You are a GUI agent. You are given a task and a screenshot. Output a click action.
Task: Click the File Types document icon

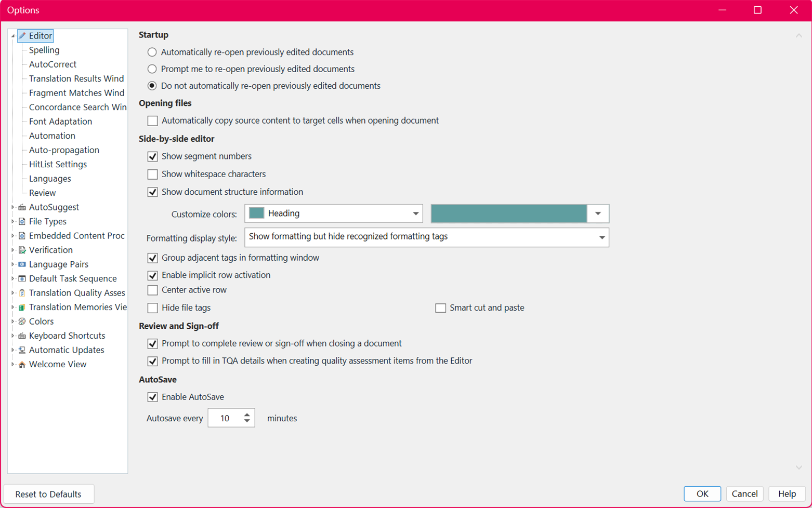click(22, 221)
